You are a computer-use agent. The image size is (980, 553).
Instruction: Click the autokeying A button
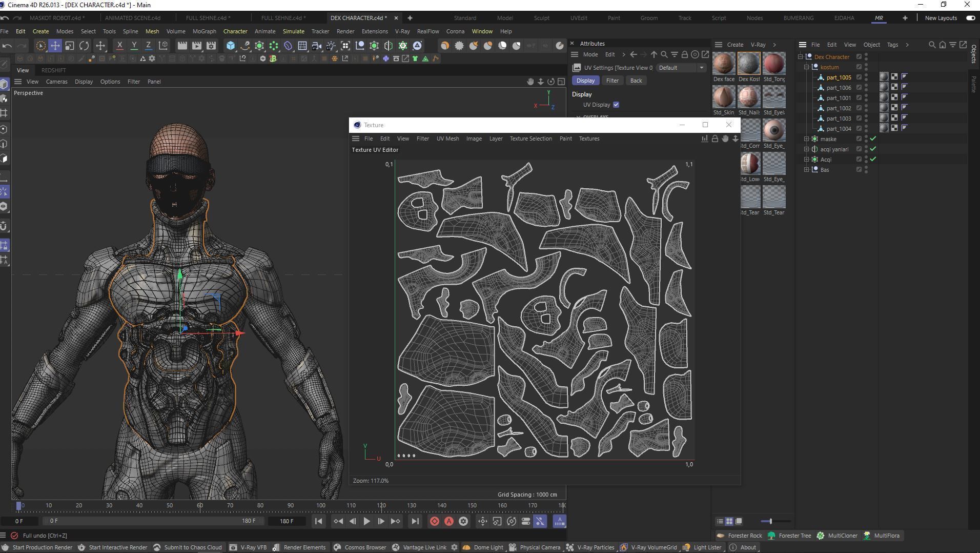448,521
